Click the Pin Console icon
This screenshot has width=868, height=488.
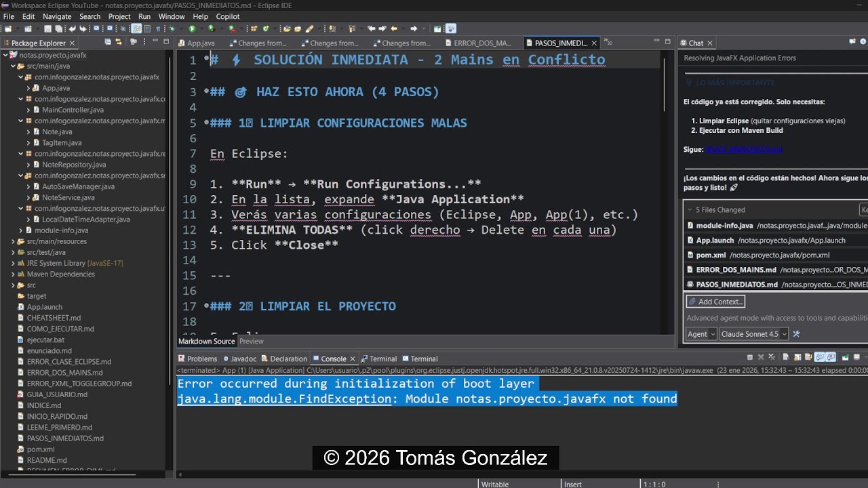coord(846,357)
